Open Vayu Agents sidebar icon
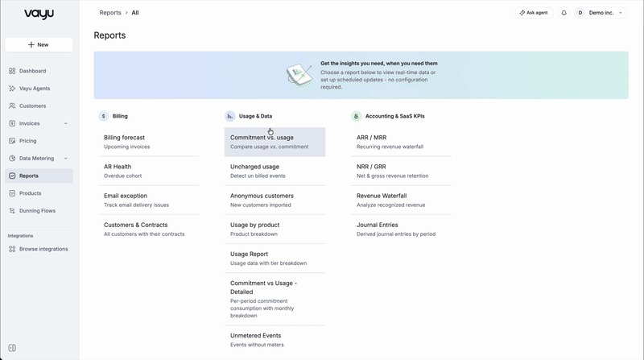644x360 pixels. click(12, 89)
